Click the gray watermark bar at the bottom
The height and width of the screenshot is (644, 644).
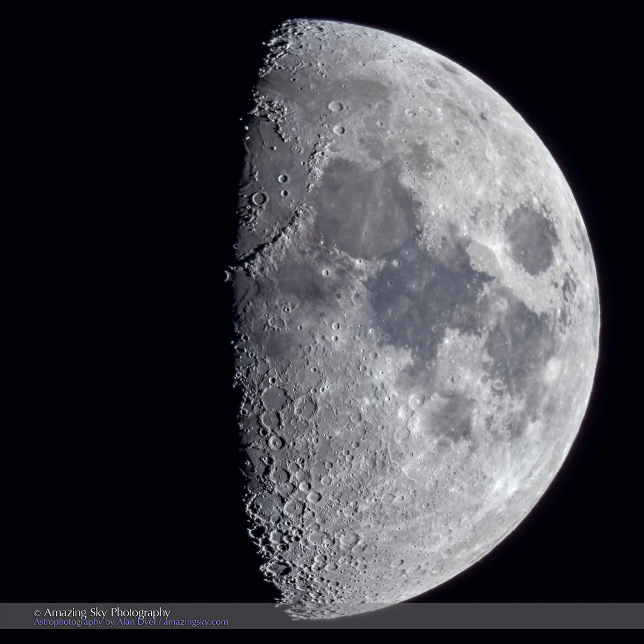pos(429,617)
